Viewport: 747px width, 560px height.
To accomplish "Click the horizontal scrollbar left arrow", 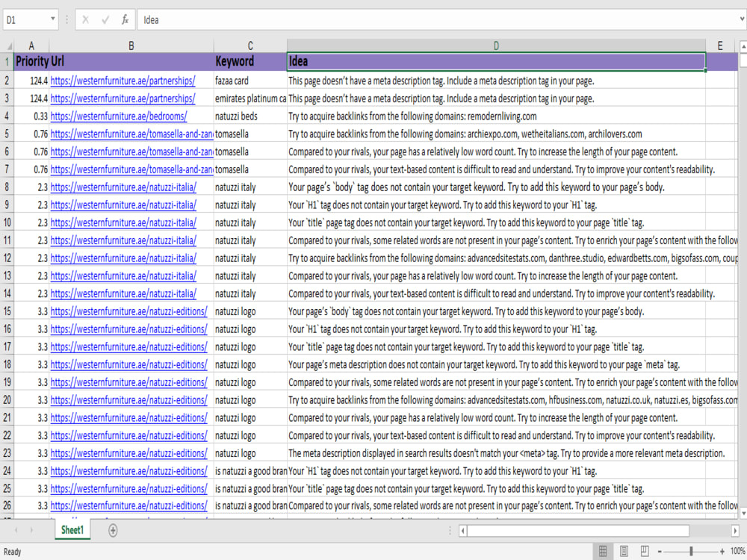I will coord(462,530).
